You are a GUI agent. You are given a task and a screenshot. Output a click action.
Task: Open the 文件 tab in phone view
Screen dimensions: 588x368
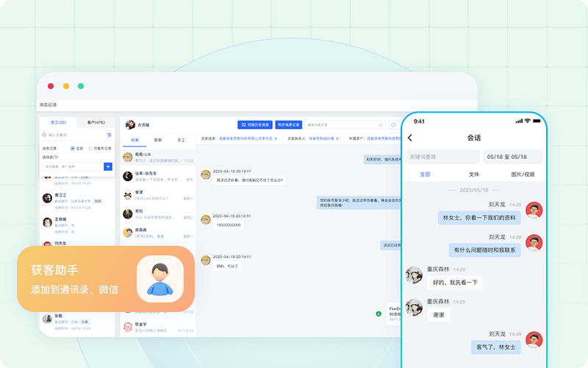(473, 174)
